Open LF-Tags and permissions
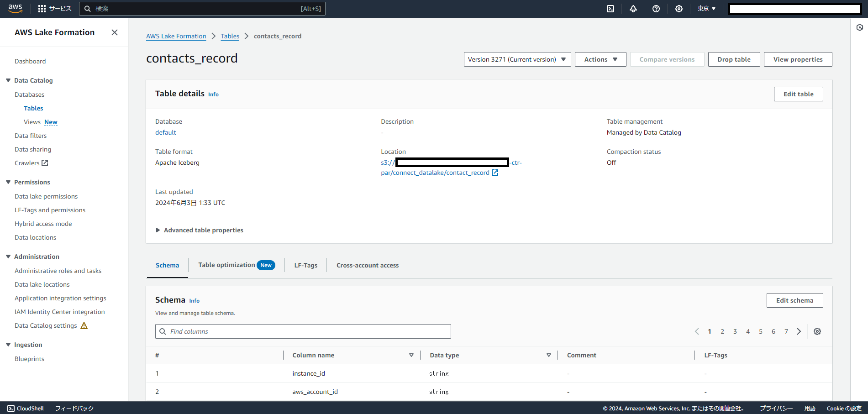This screenshot has height=414, width=868. [50, 210]
